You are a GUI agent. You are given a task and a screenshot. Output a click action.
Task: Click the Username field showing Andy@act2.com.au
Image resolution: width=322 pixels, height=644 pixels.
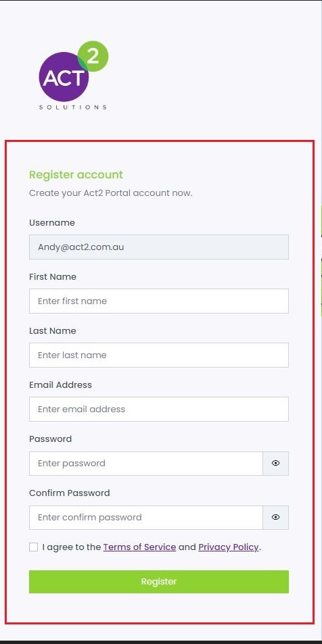click(159, 247)
